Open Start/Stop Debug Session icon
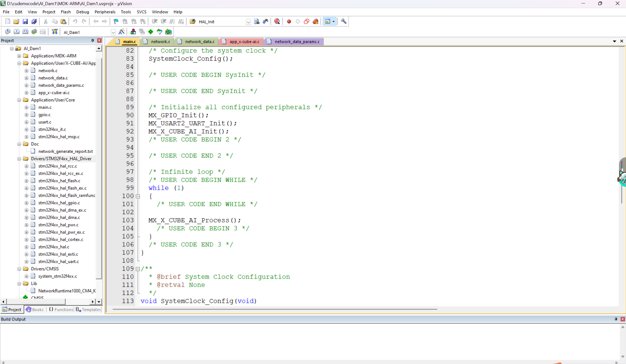This screenshot has width=626, height=364. 277,21
